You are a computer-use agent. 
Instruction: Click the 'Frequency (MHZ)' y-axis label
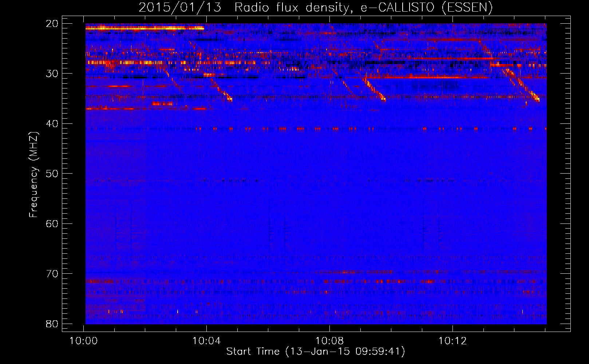33,175
